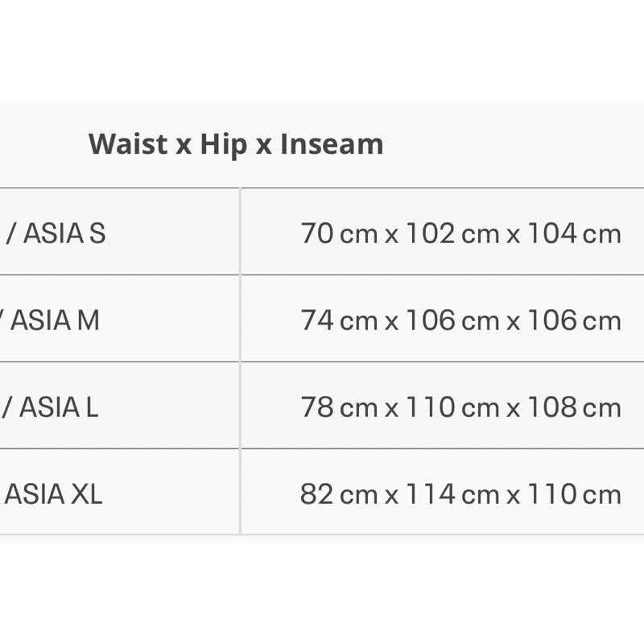Click the slash before ASIA L
This screenshot has height=644, width=644.
[x=6, y=407]
